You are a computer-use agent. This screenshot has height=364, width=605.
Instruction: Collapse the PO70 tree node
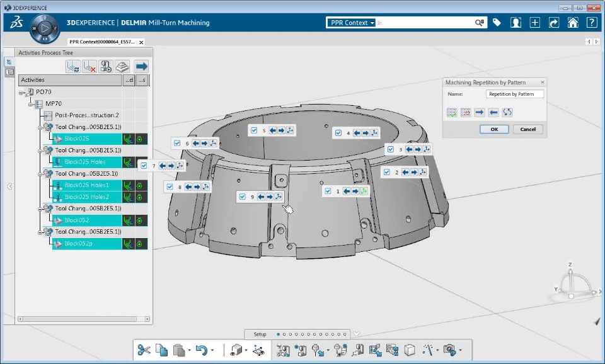pos(21,93)
